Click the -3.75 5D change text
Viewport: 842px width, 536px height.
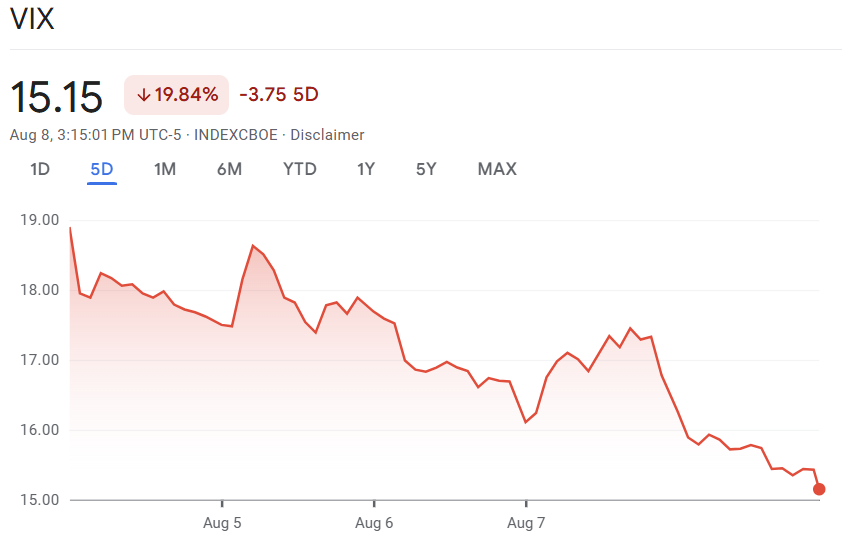pyautogui.click(x=279, y=95)
